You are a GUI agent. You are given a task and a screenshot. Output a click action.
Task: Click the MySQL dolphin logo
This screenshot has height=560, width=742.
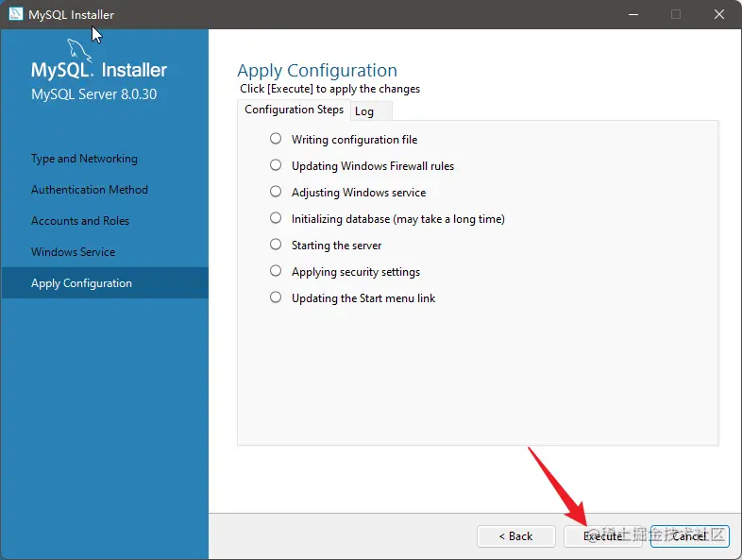pyautogui.click(x=79, y=51)
